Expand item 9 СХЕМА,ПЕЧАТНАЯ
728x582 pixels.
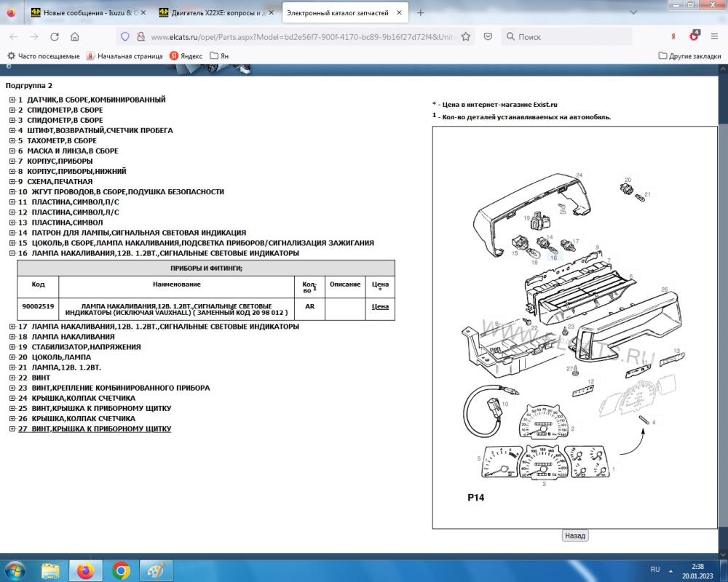[x=12, y=181]
